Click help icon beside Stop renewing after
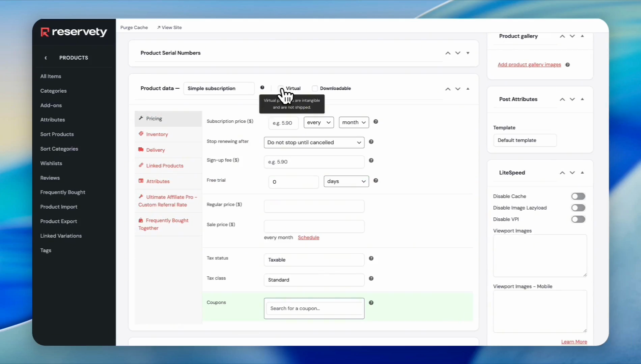 (371, 142)
